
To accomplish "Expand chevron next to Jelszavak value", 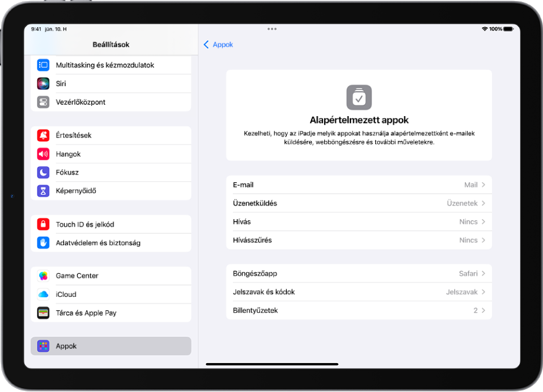I will click(483, 292).
